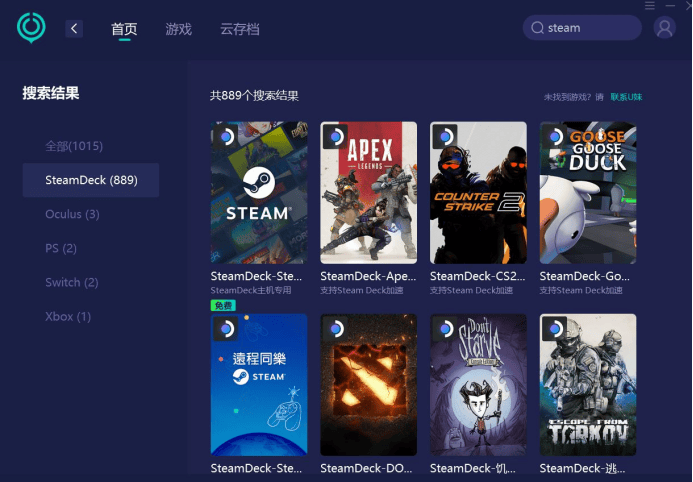Click the 联系U妹 link
Screen dimensions: 693x482
[626, 97]
